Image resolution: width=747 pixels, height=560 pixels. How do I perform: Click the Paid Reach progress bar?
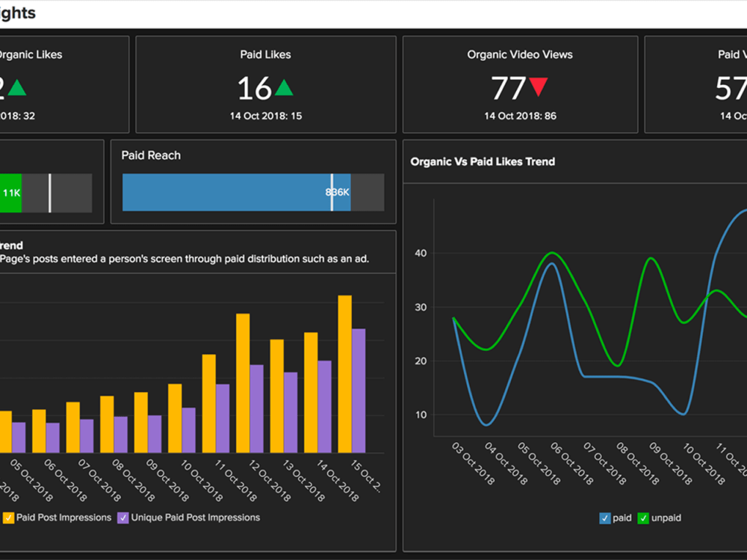point(224,192)
